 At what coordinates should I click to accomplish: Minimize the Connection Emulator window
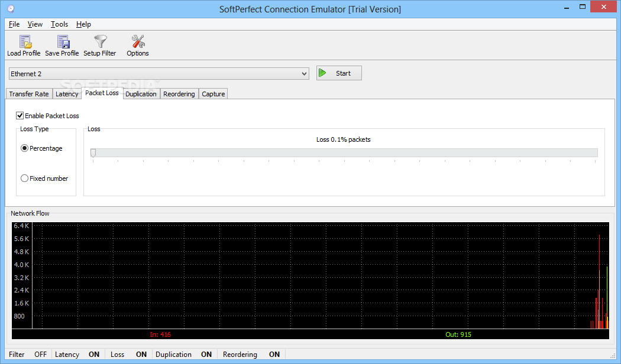coord(567,7)
